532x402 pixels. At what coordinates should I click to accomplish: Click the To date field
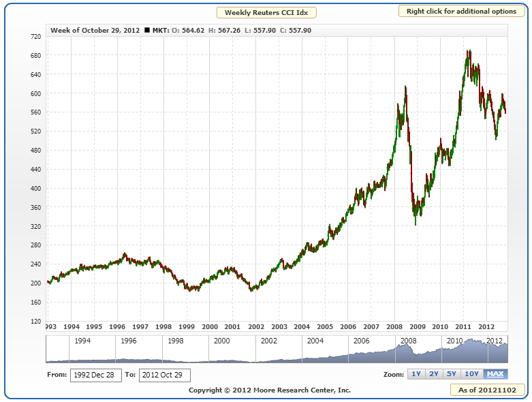(x=164, y=375)
